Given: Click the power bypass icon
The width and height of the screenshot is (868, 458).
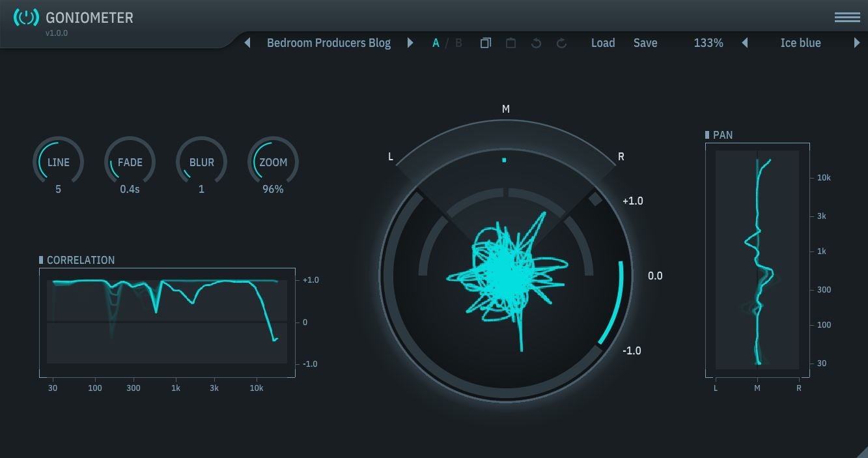Looking at the screenshot, I should (26, 18).
